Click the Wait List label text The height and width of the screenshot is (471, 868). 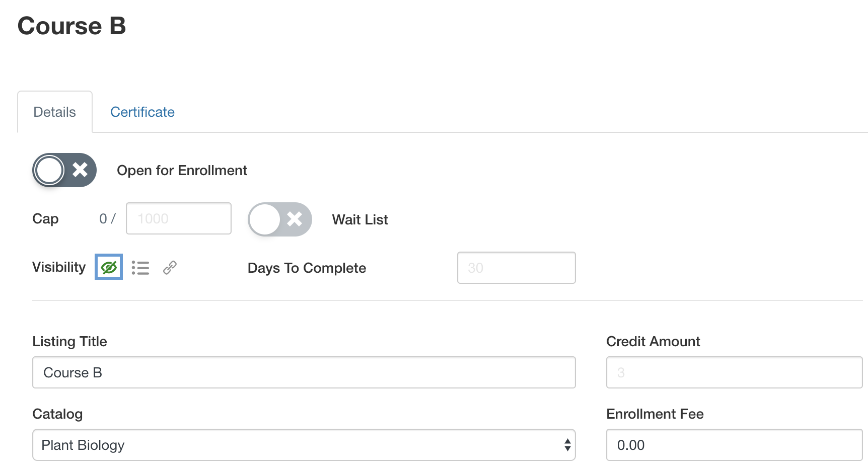click(360, 220)
